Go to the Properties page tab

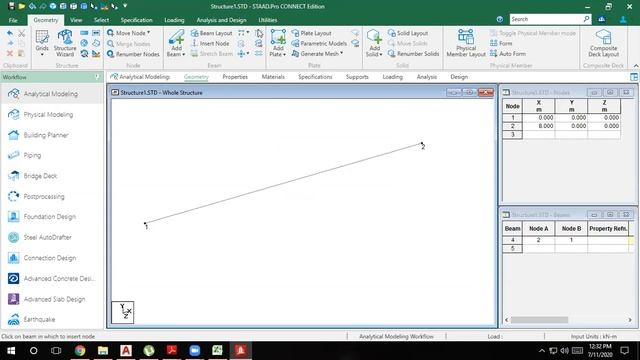pyautogui.click(x=235, y=77)
